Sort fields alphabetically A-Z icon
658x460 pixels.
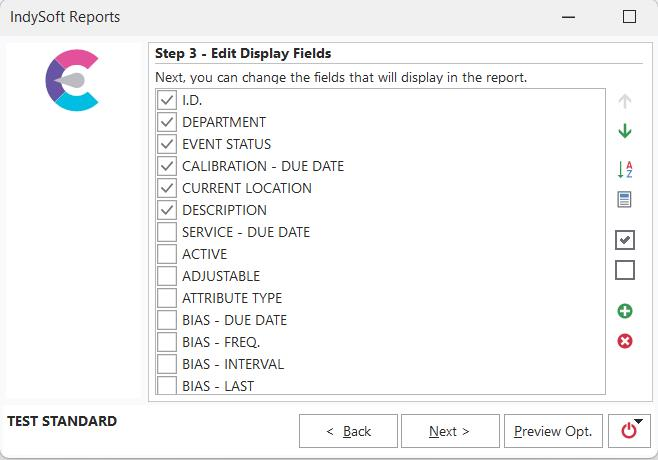[625, 170]
